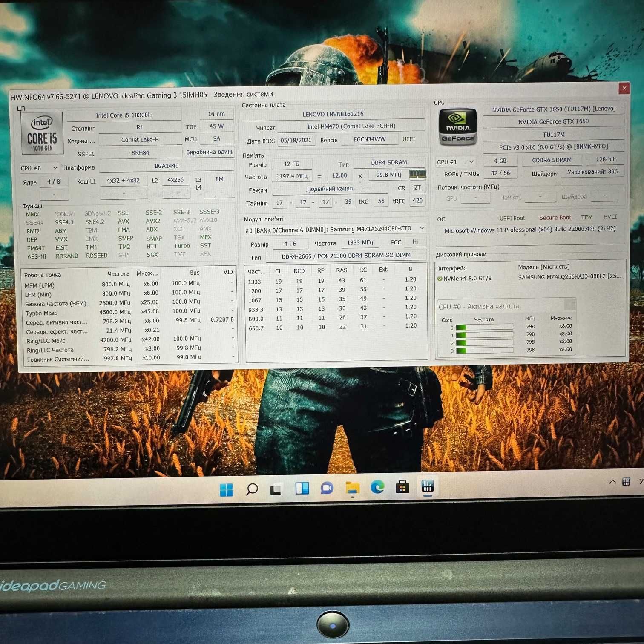Open the Widgets panel in the taskbar
644x644 pixels.
pos(302,489)
